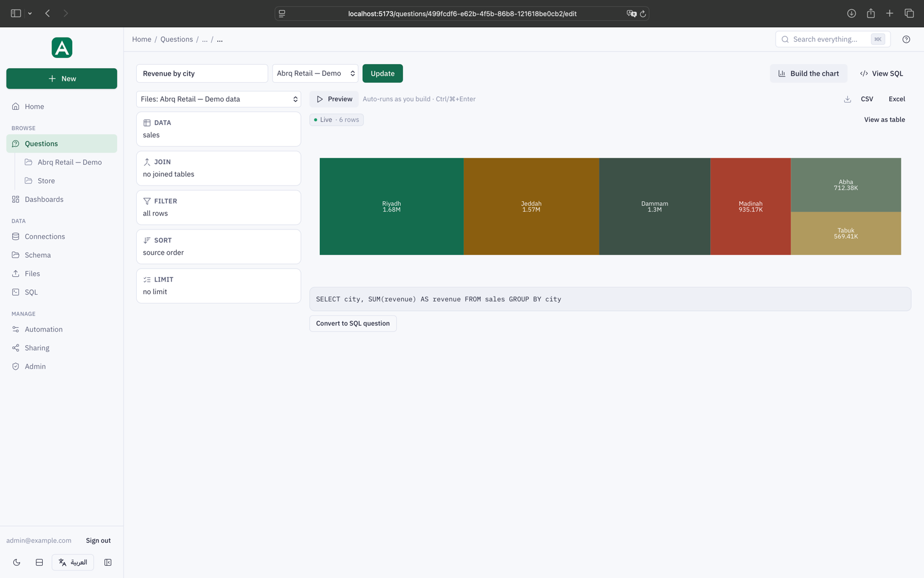Switch language to Arabic
Image resolution: width=924 pixels, height=578 pixels.
[x=73, y=562]
